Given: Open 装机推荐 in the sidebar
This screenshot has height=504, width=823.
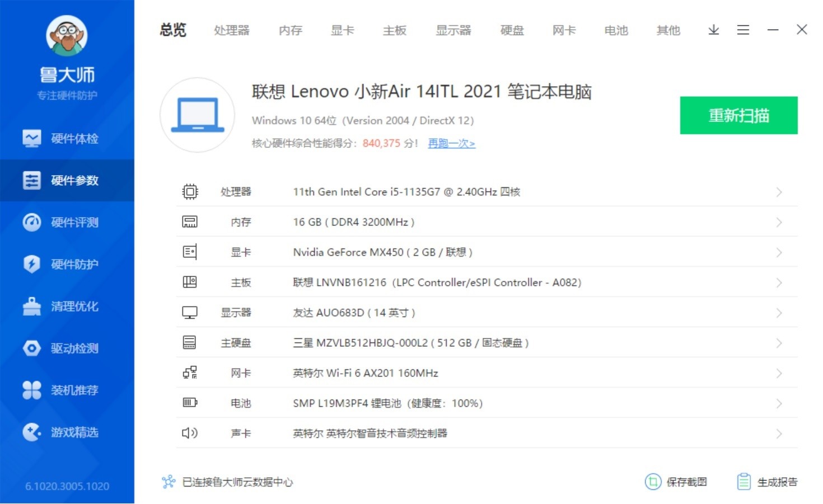Looking at the screenshot, I should tap(67, 390).
